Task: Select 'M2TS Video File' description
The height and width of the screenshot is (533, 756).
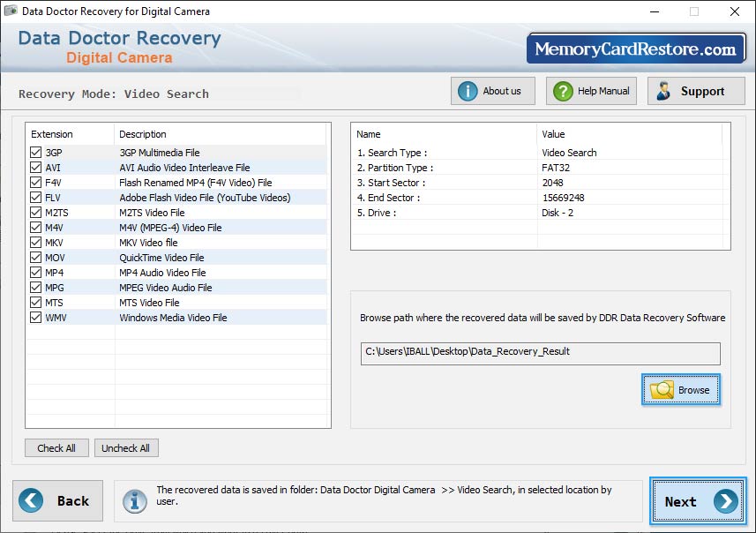Action: point(152,213)
